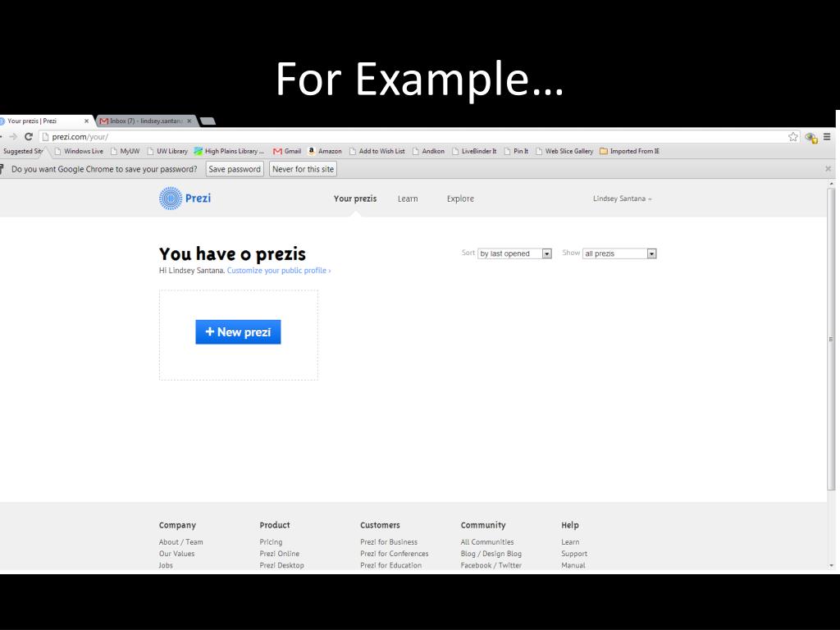Open the Web Slice Gallery bookmark

(564, 151)
